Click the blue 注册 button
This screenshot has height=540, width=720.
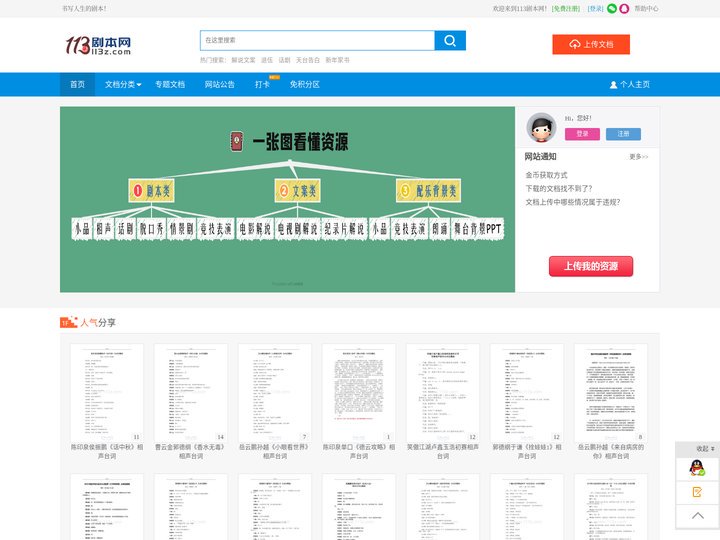tap(623, 134)
